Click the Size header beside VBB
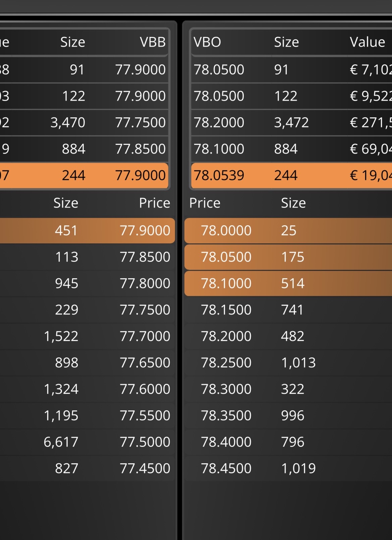The width and height of the screenshot is (392, 540). (x=73, y=42)
